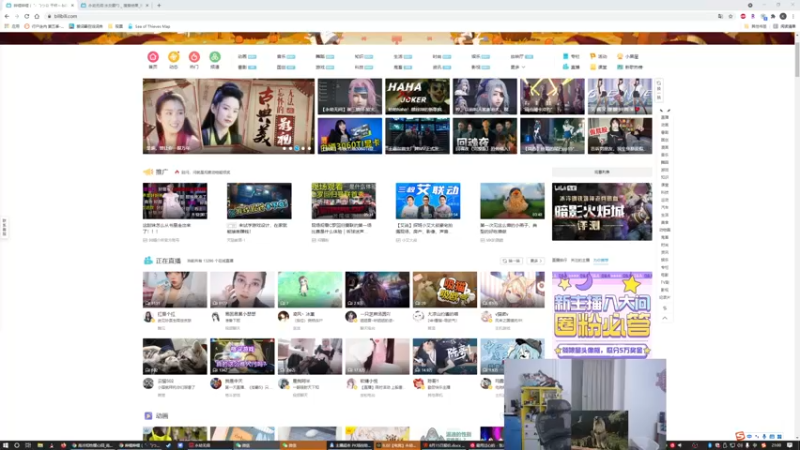Screen dimensions: 800x450
Task: Open the 回魂夜 video thumbnail
Action: pyautogui.click(x=485, y=136)
